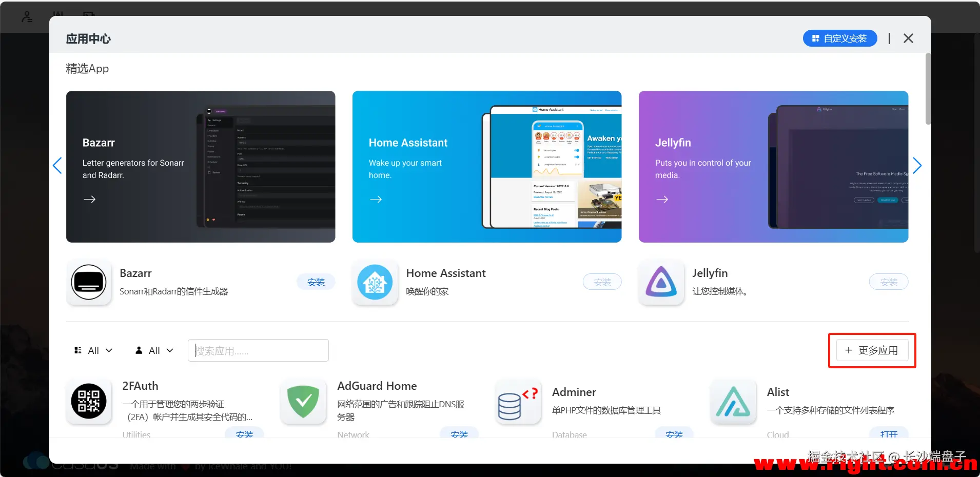Open the Alist app icon

[733, 402]
